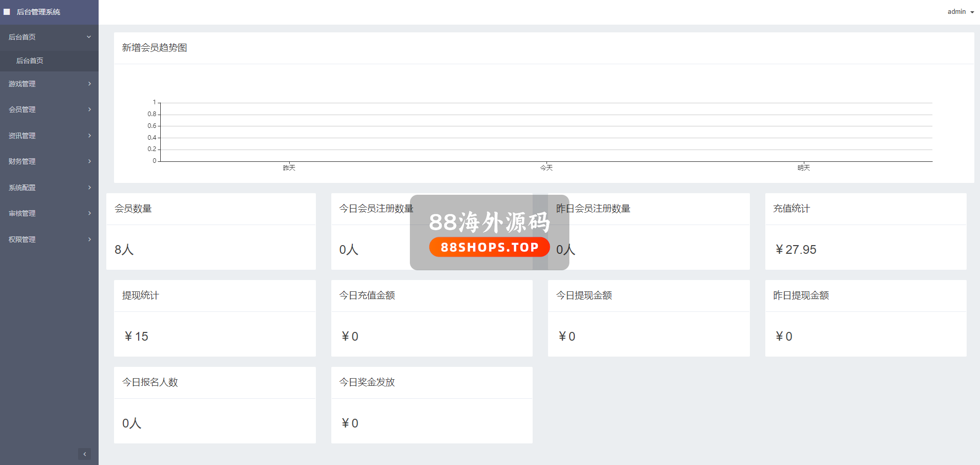Click the white square icon beside 后台管理系统
This screenshot has height=465, width=980.
(7, 12)
